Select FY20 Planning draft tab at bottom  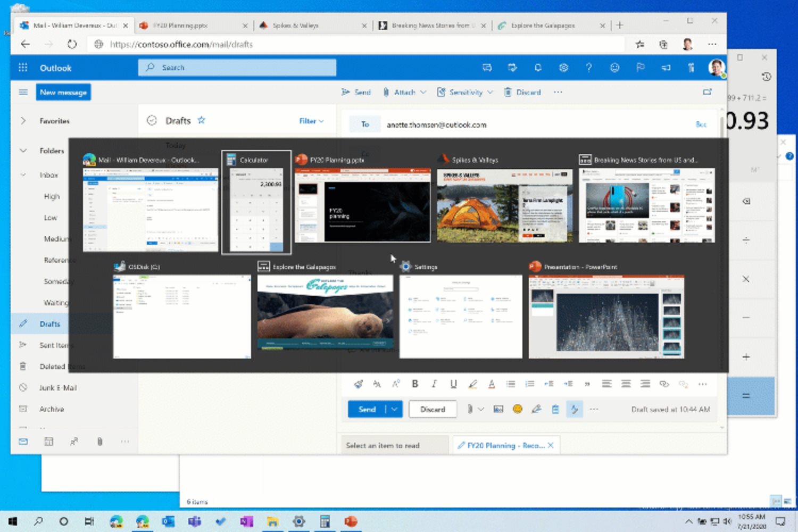click(506, 445)
